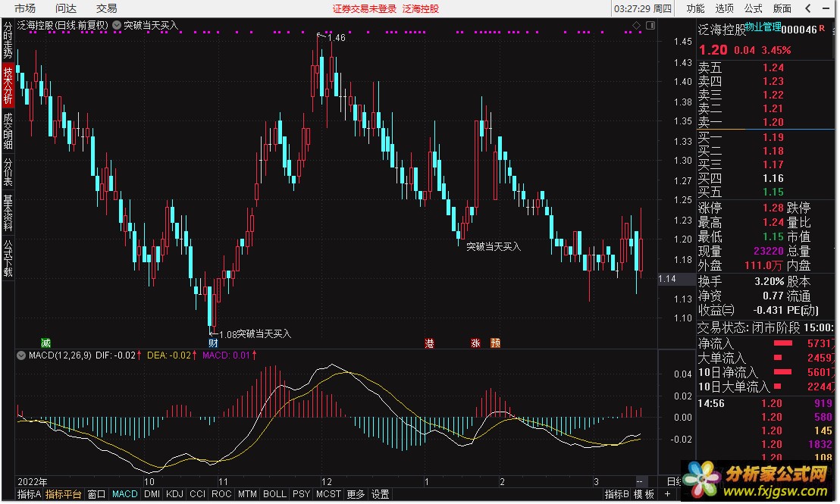
Task: Select PSY indicator
Action: [301, 494]
